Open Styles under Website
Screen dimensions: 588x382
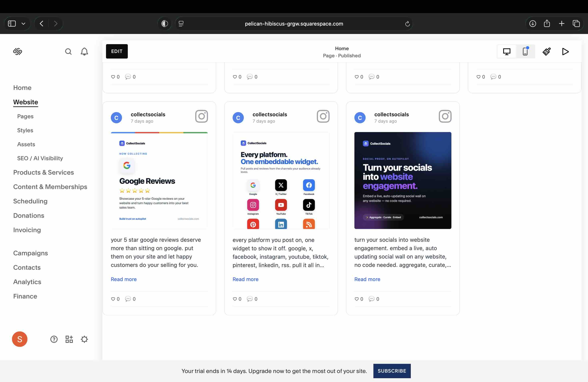click(25, 130)
